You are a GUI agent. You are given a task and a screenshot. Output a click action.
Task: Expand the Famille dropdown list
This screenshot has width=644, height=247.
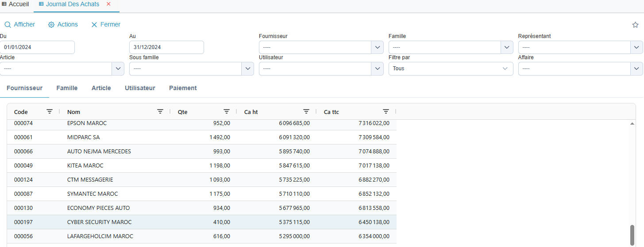(x=507, y=47)
